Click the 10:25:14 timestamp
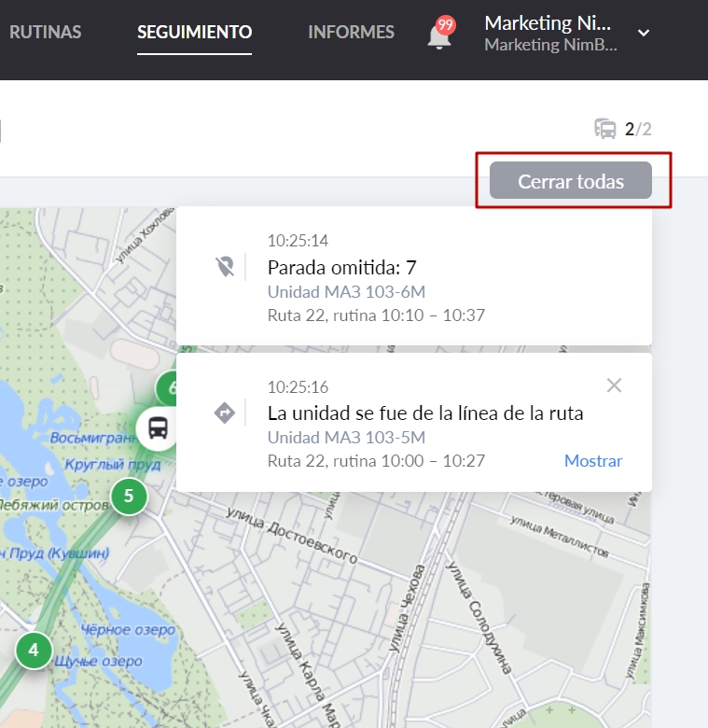The width and height of the screenshot is (708, 728). pyautogui.click(x=298, y=241)
